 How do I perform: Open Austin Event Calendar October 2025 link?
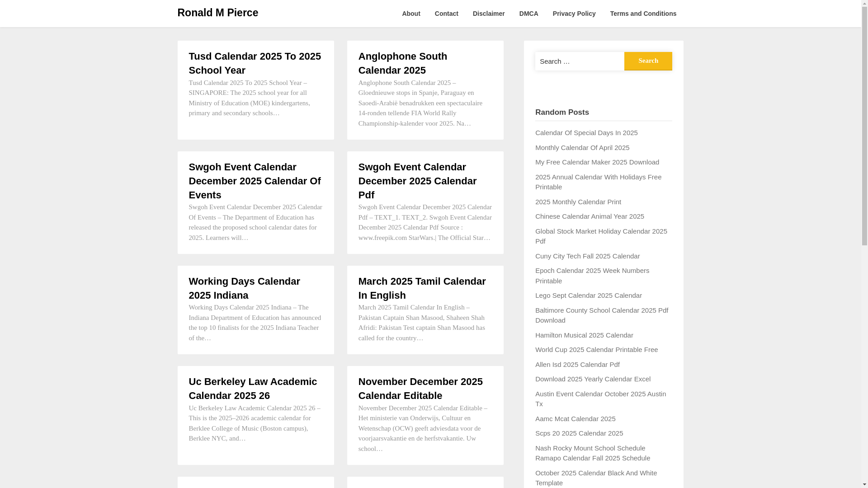[x=600, y=399]
